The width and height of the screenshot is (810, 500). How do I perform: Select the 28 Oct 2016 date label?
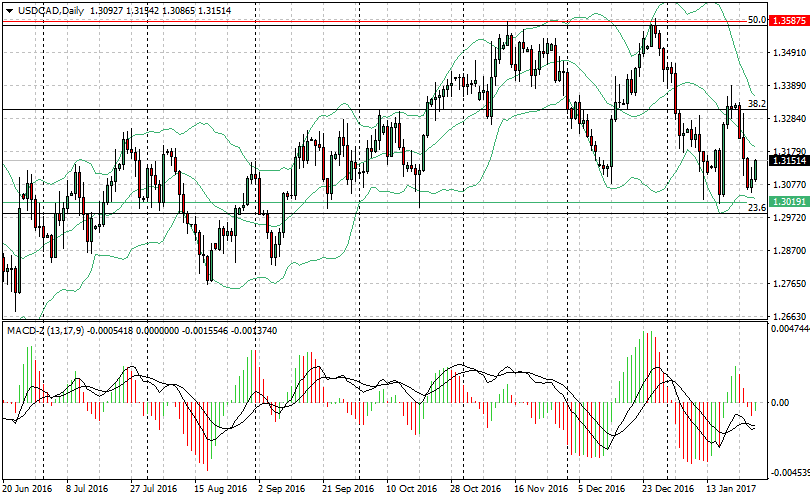pos(475,489)
